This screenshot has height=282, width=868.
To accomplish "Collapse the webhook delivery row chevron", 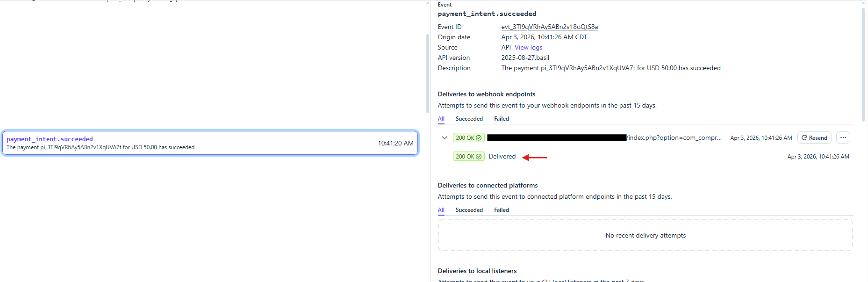I will tap(444, 137).
